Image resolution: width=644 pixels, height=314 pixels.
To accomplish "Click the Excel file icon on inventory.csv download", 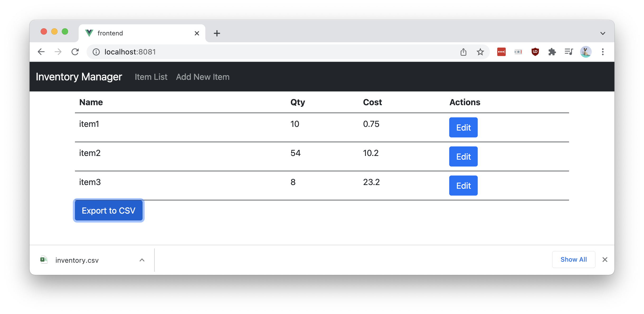I will pos(44,260).
